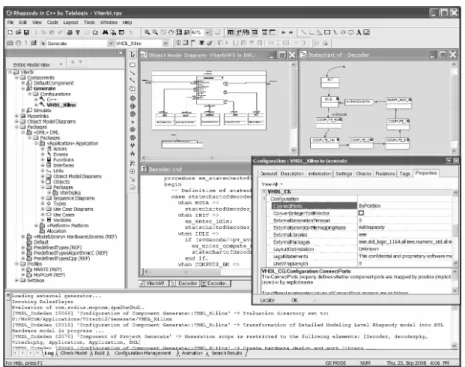Click the ViterbiW document tab at bottom
This screenshot has height=367, width=465.
tap(153, 283)
